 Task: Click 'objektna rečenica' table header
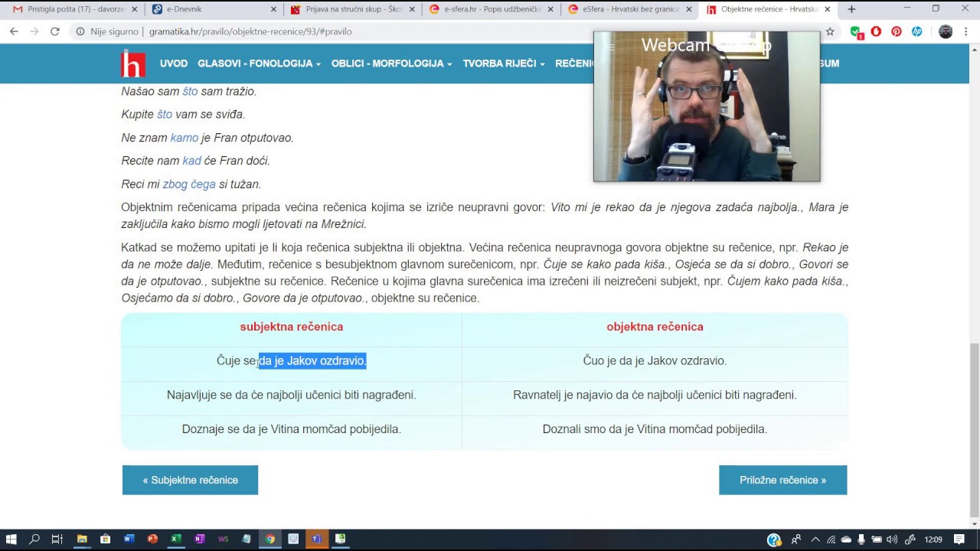[x=655, y=327]
